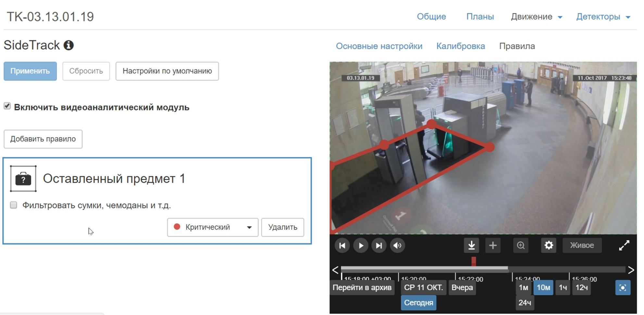Disable the video analytics module checkbox

click(x=7, y=106)
